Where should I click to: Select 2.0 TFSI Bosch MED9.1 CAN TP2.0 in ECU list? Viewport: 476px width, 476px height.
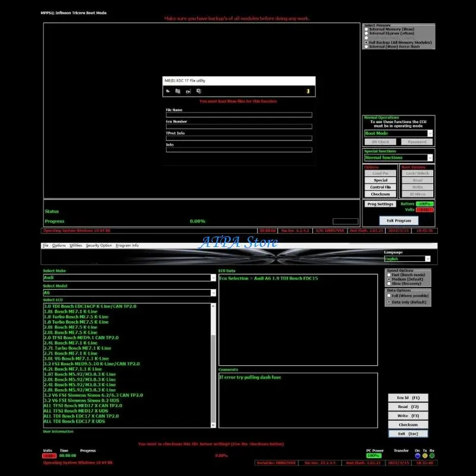click(82, 337)
